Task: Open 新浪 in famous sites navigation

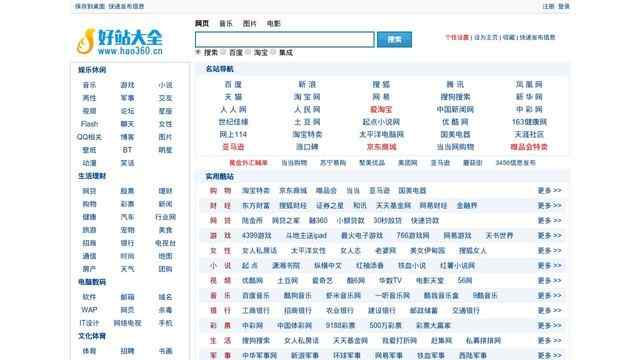Action: [x=307, y=84]
